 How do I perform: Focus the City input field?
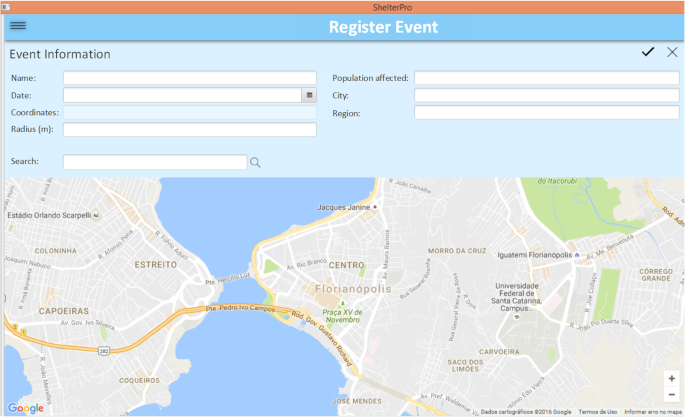547,95
